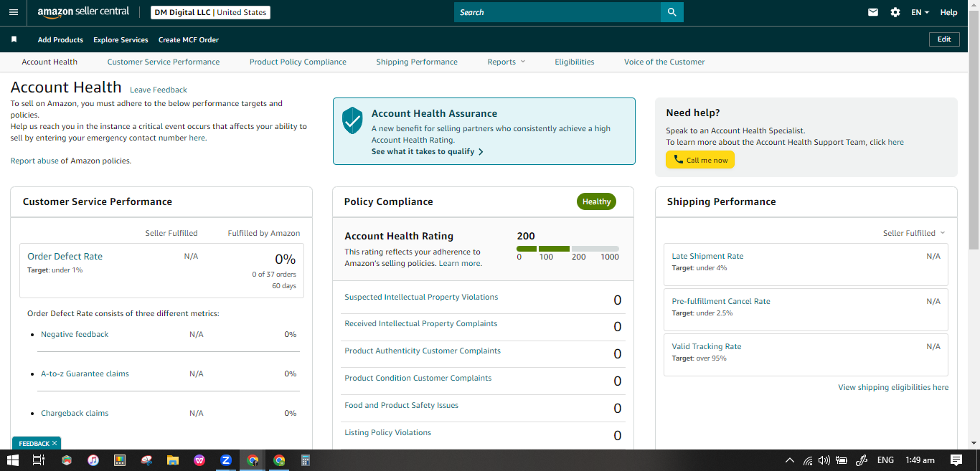Click View shipping eligibilities here
980x471 pixels.
click(893, 387)
